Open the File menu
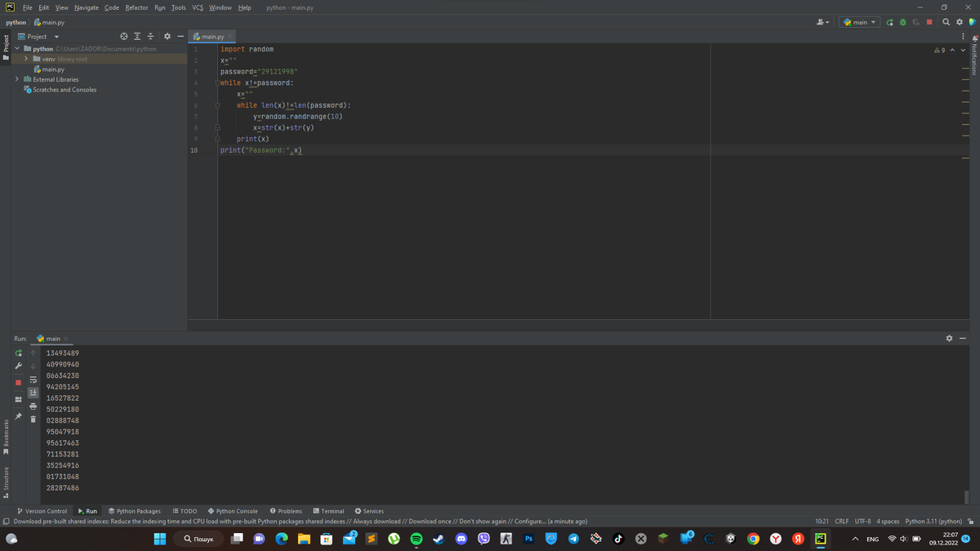 point(28,7)
